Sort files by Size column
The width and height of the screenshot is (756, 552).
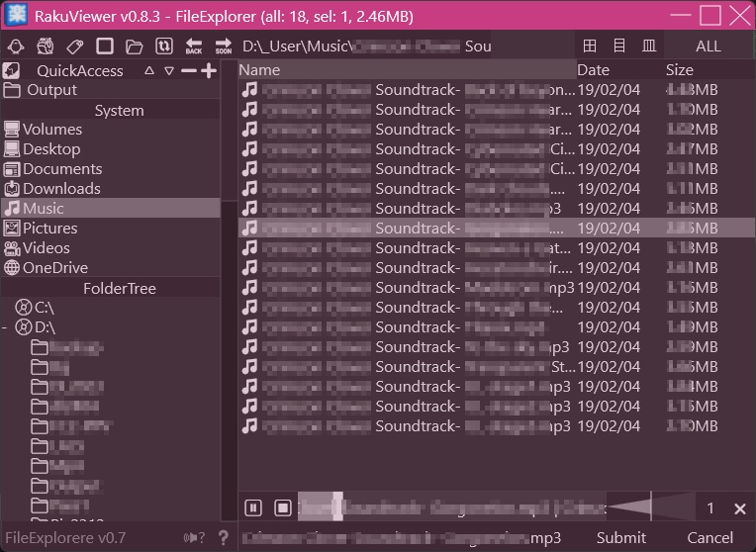(x=709, y=70)
